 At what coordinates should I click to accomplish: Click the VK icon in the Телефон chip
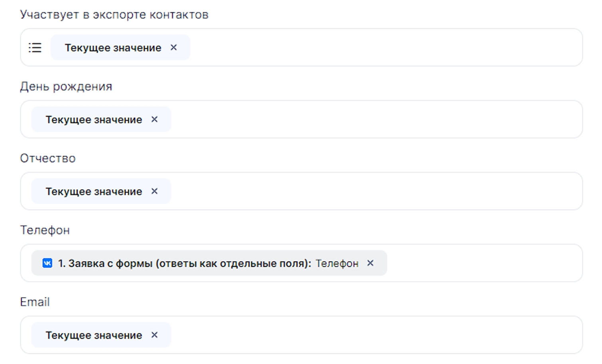[x=47, y=263]
